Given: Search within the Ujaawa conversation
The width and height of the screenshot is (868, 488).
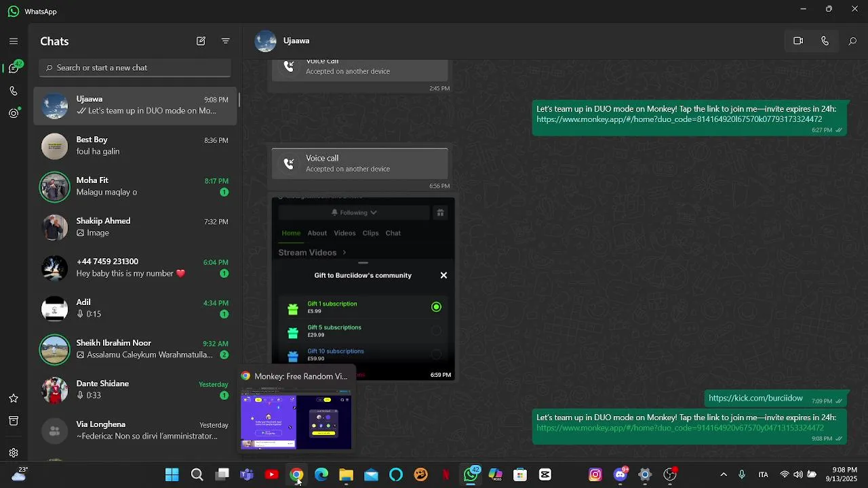Looking at the screenshot, I should coord(852,41).
